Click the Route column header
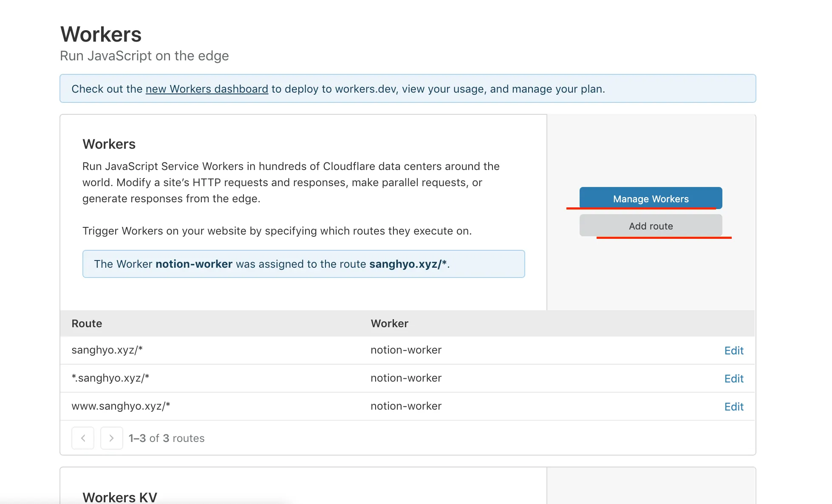The height and width of the screenshot is (504, 832). 87,323
